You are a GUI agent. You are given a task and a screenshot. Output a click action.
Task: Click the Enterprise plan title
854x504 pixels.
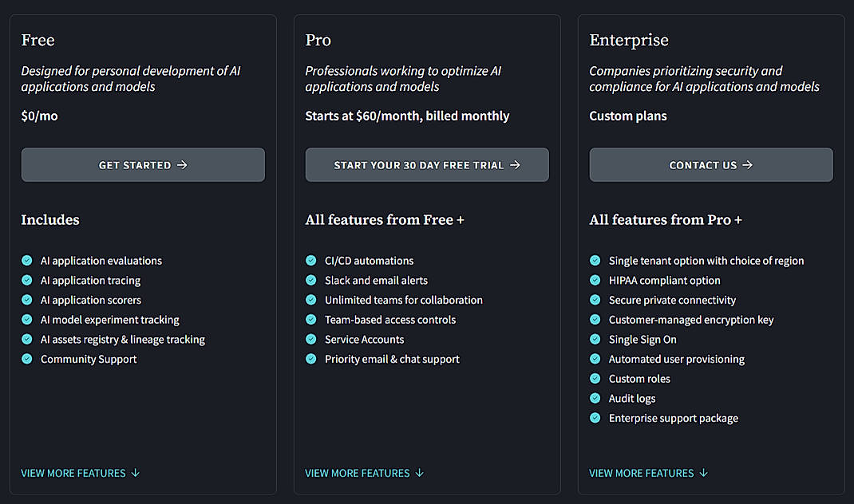628,41
